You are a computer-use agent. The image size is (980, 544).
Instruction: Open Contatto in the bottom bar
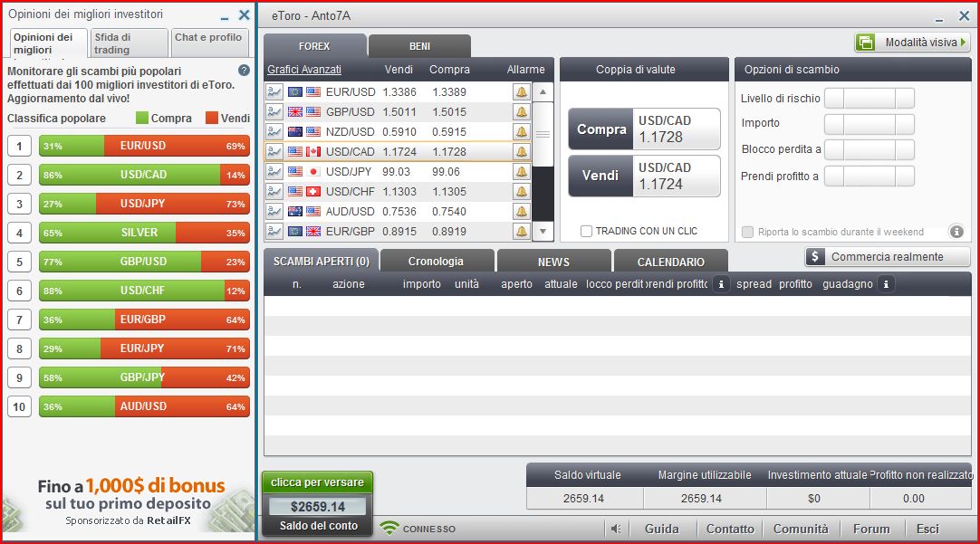point(730,529)
